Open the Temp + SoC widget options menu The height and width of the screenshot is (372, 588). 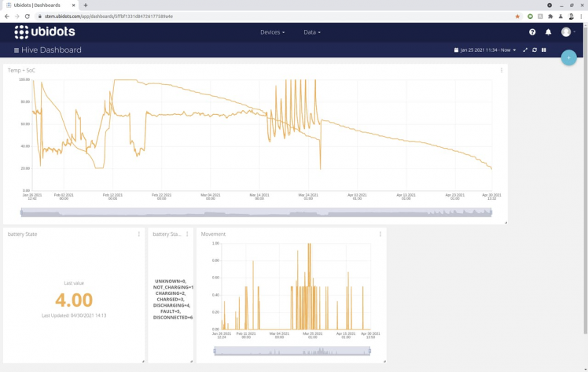pyautogui.click(x=502, y=71)
